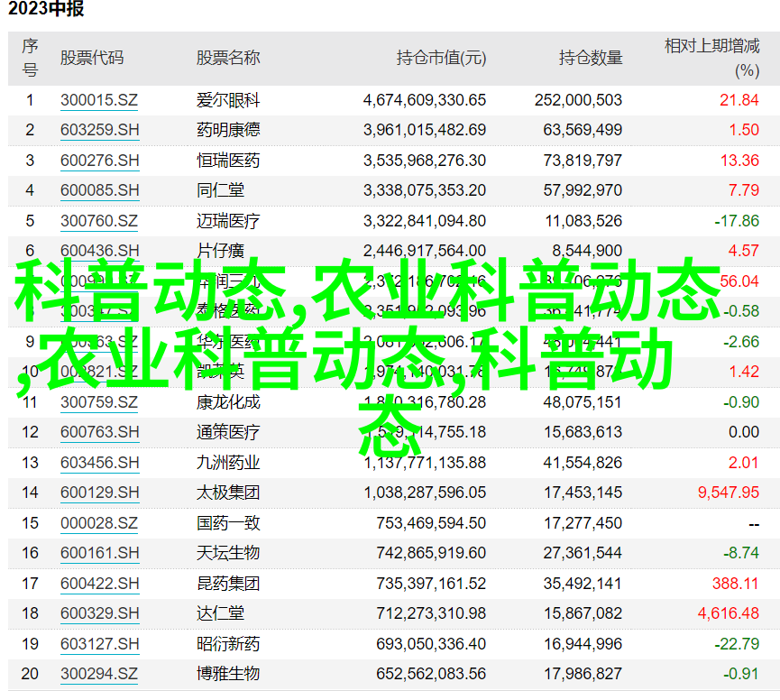Click the 股票名称 column header

click(x=228, y=59)
